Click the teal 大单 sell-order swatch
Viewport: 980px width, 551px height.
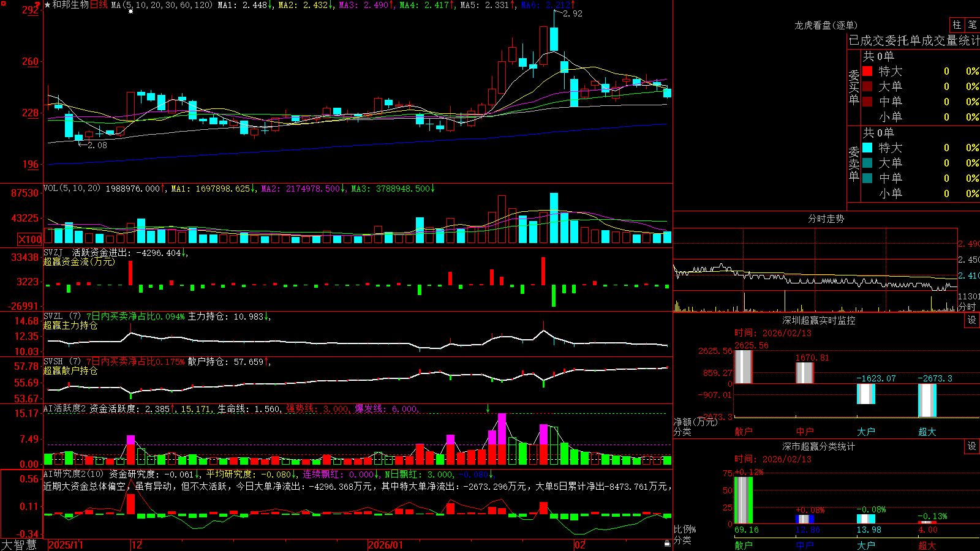(867, 163)
